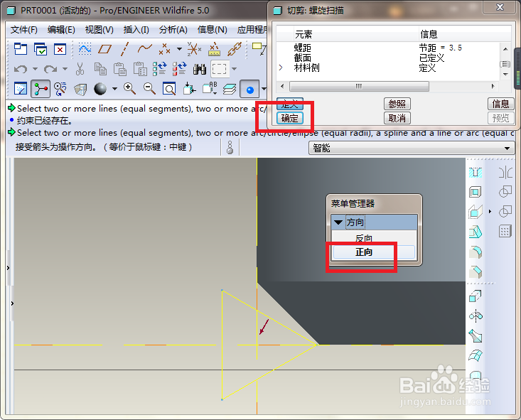Click the Activate window icon
521x420 pixels.
pyautogui.click(x=41, y=49)
